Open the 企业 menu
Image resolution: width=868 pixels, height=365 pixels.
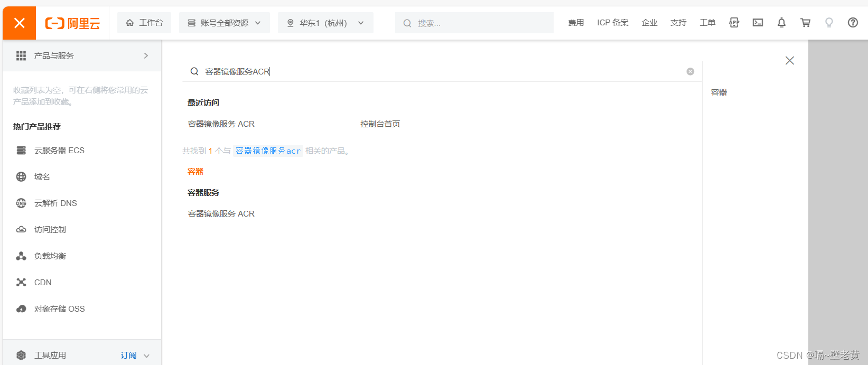(649, 23)
